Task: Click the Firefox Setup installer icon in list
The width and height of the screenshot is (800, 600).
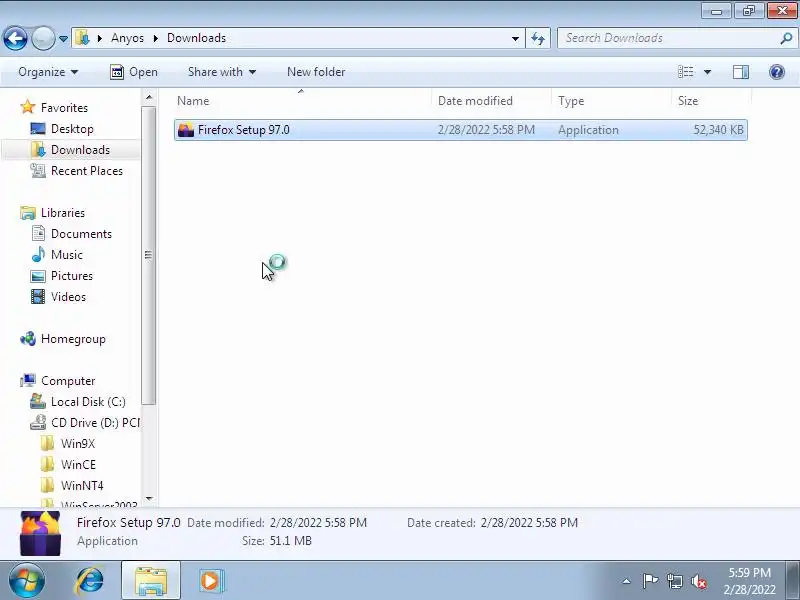Action: (186, 130)
